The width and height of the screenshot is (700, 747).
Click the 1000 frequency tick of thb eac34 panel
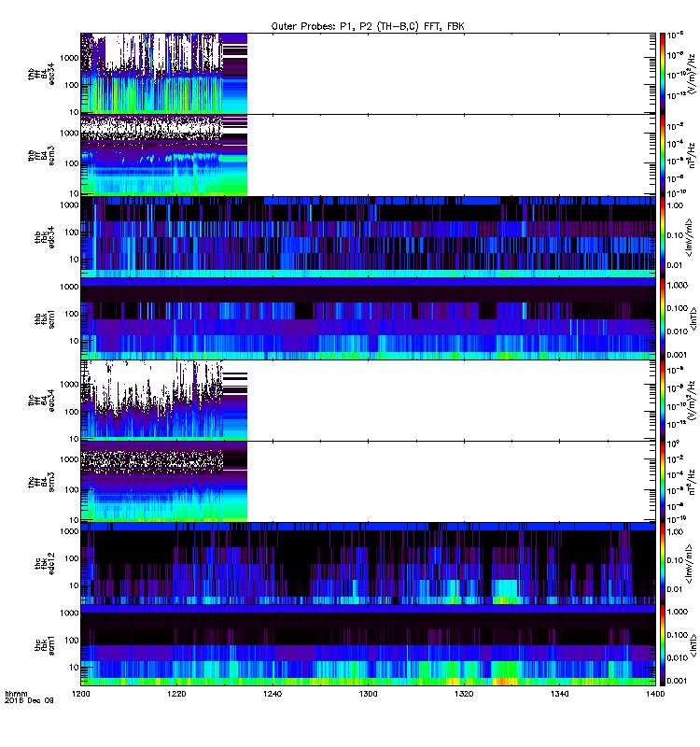[x=69, y=58]
